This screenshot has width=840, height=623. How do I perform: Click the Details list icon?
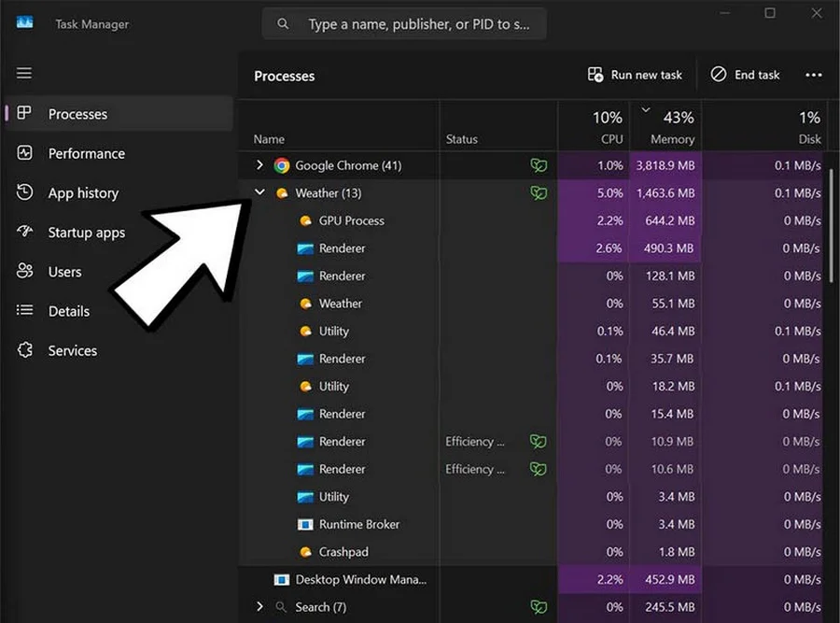pos(24,310)
